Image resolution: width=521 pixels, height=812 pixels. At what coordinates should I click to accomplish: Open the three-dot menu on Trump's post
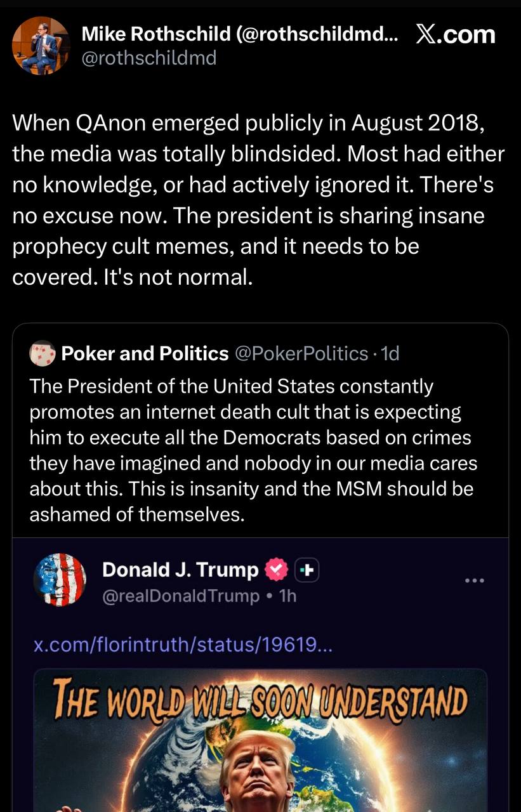475,580
